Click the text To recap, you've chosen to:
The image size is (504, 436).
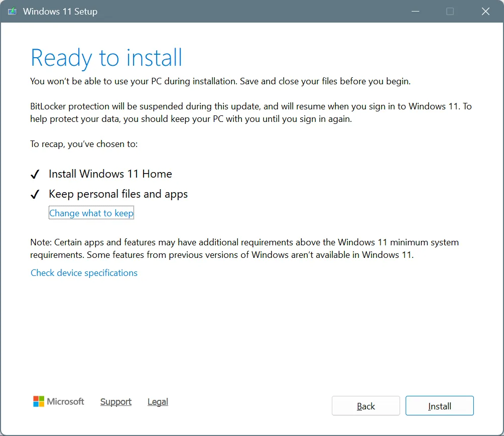(x=84, y=144)
